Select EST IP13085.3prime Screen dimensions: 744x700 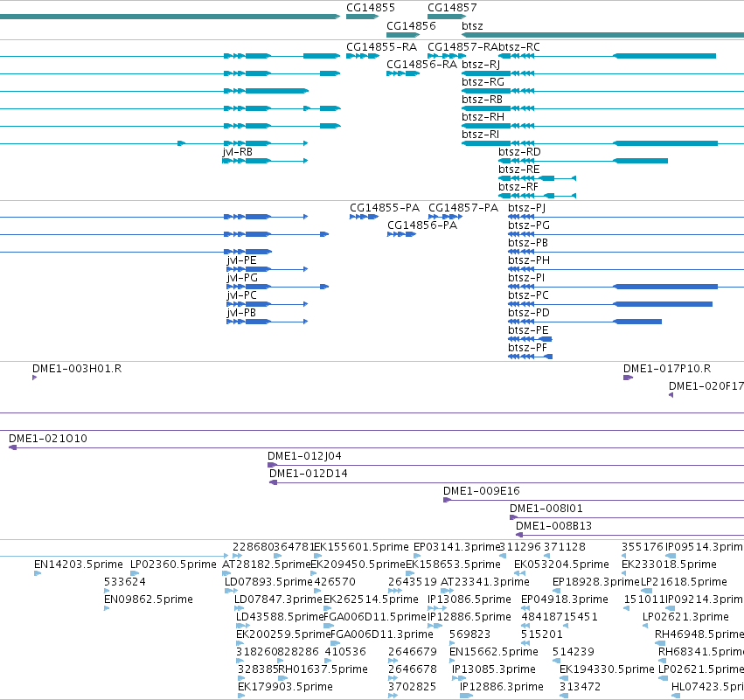458,678
